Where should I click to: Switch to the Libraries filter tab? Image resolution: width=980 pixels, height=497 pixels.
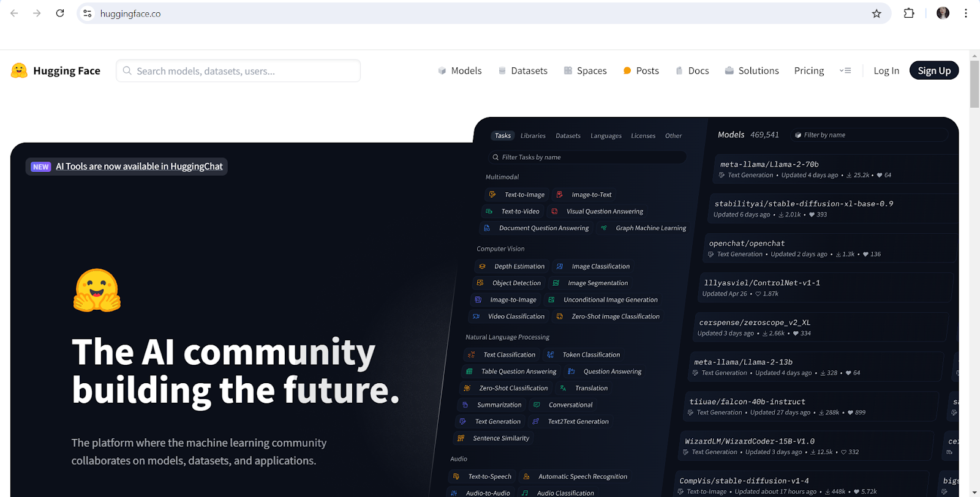(533, 136)
